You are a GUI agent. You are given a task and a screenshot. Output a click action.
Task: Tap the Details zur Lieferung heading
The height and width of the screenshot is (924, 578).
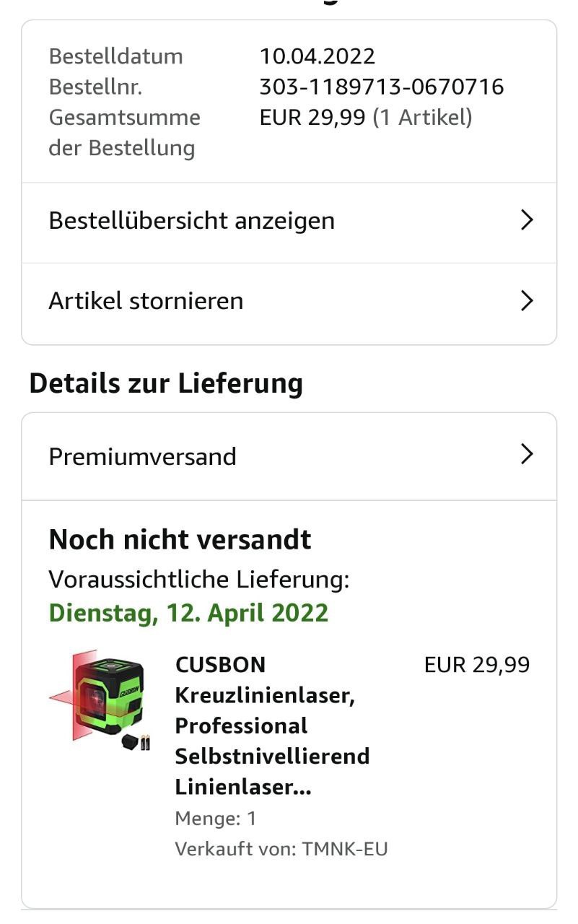click(166, 383)
